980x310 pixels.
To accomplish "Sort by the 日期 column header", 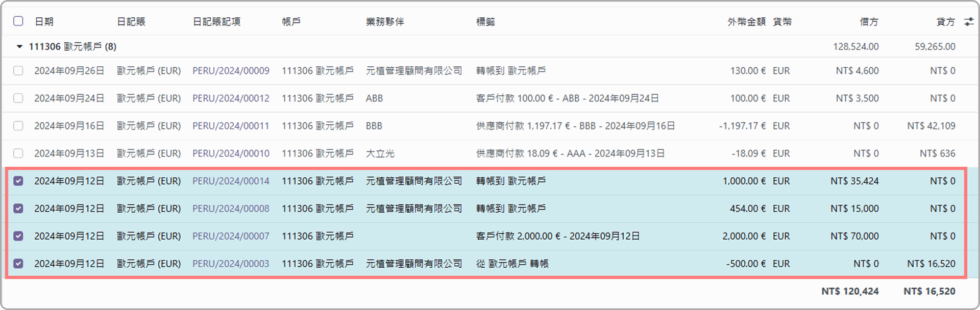I will coord(44,21).
